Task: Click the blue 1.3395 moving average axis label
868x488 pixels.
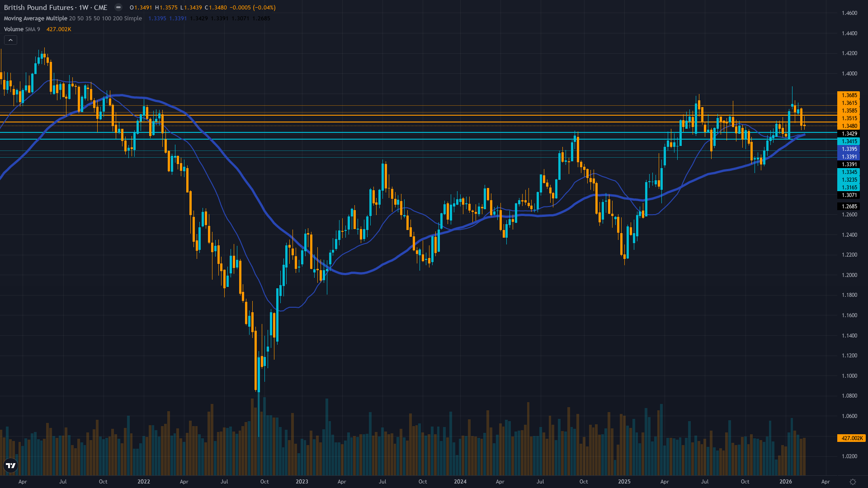Action: 849,149
